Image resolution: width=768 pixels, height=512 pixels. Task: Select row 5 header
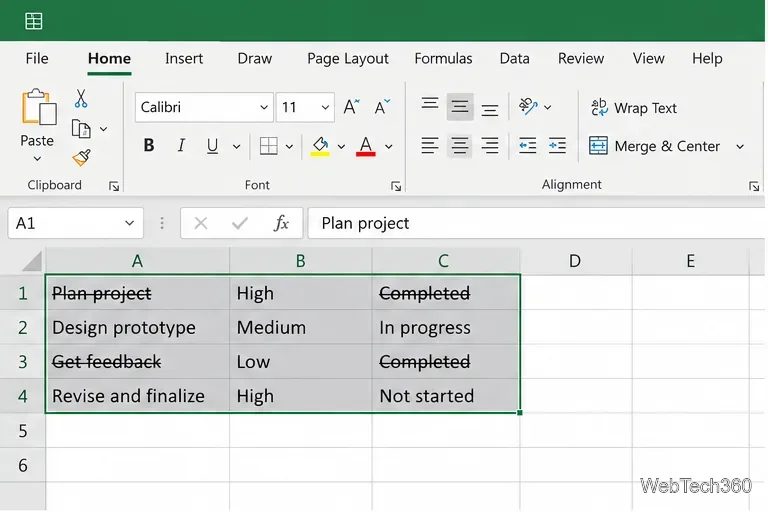[x=23, y=431]
